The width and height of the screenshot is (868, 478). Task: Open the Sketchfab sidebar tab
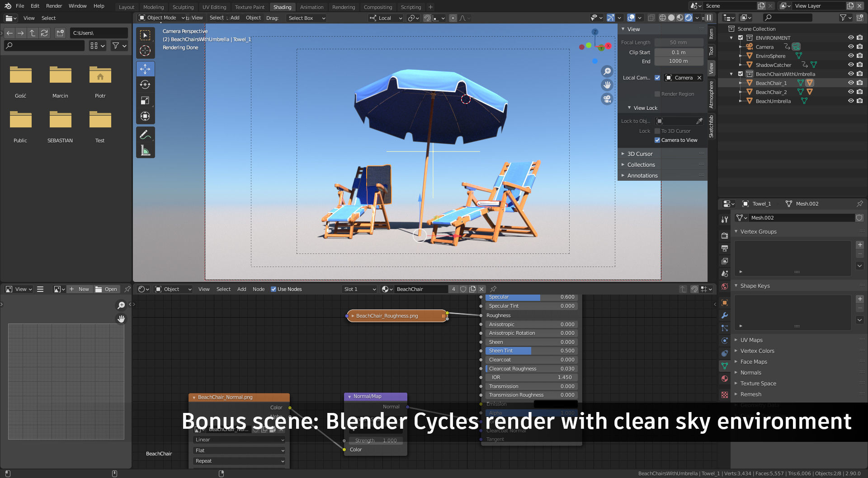(711, 127)
